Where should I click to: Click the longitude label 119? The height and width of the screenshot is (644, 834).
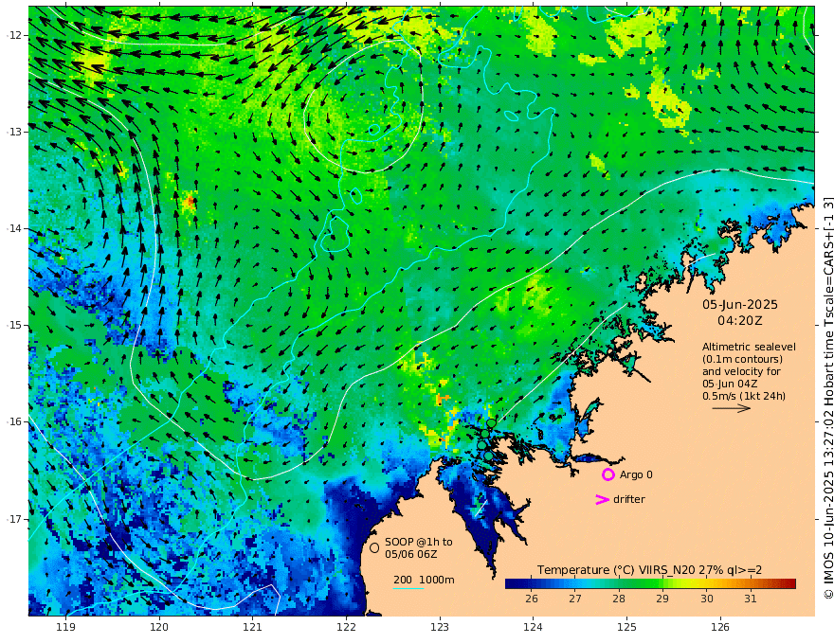point(66,628)
